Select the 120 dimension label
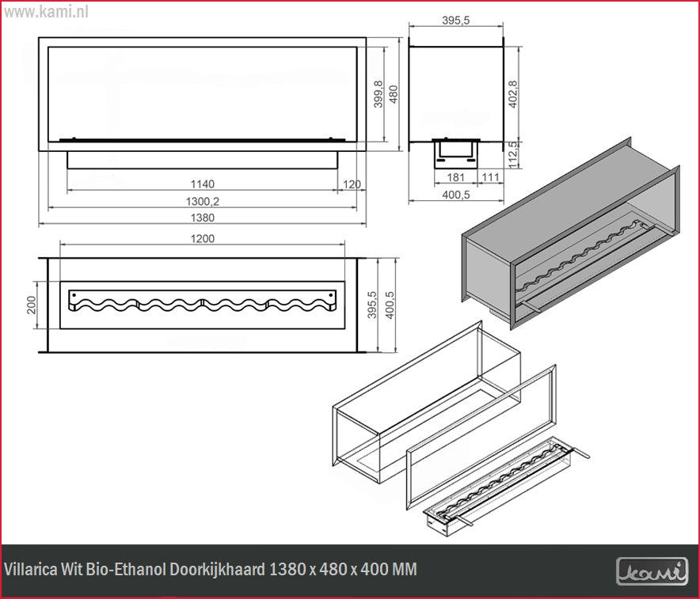The width and height of the screenshot is (700, 599). coord(352,184)
